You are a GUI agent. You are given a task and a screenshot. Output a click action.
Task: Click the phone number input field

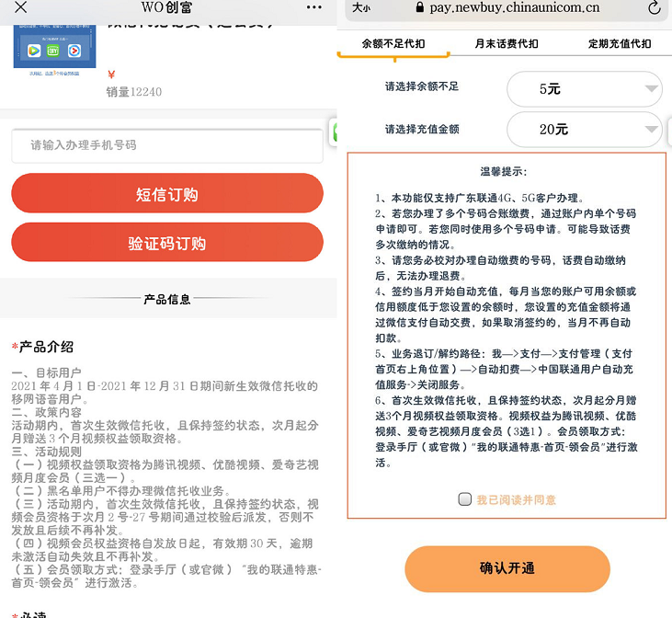(x=167, y=145)
